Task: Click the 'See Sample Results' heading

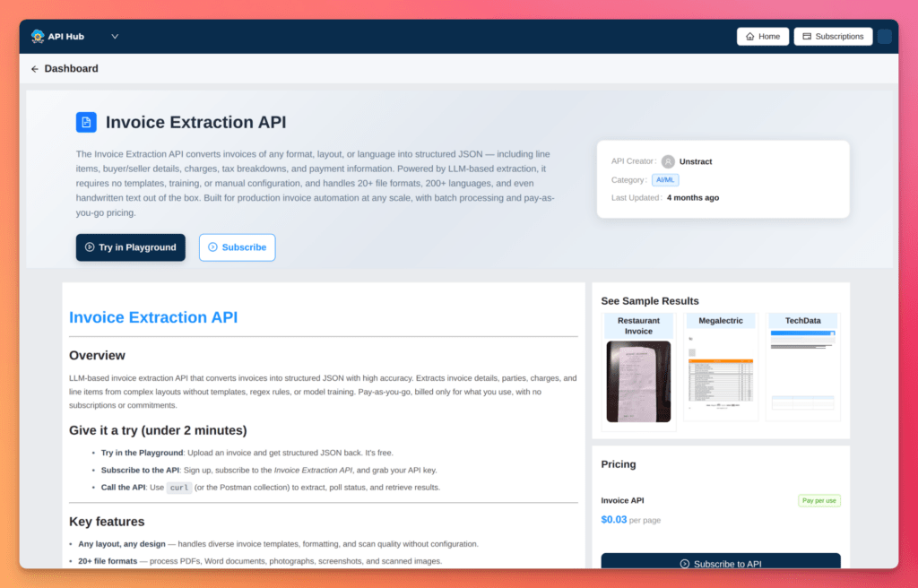Action: pyautogui.click(x=650, y=301)
